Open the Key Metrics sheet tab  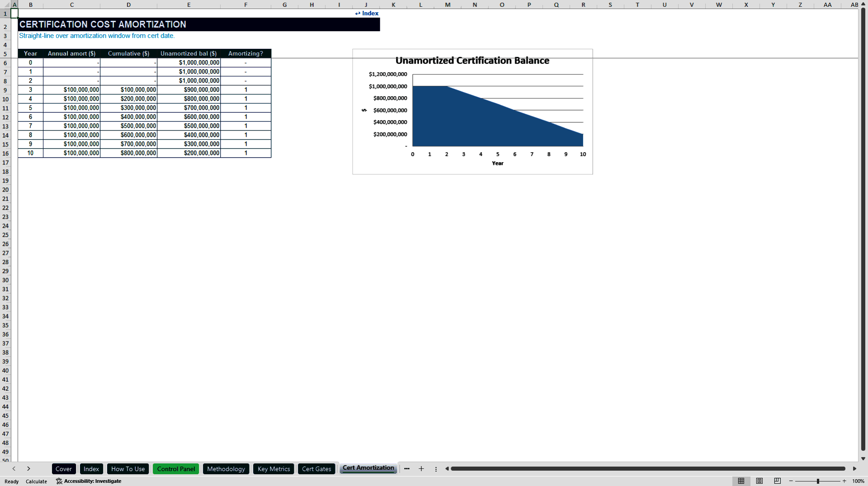pyautogui.click(x=274, y=469)
